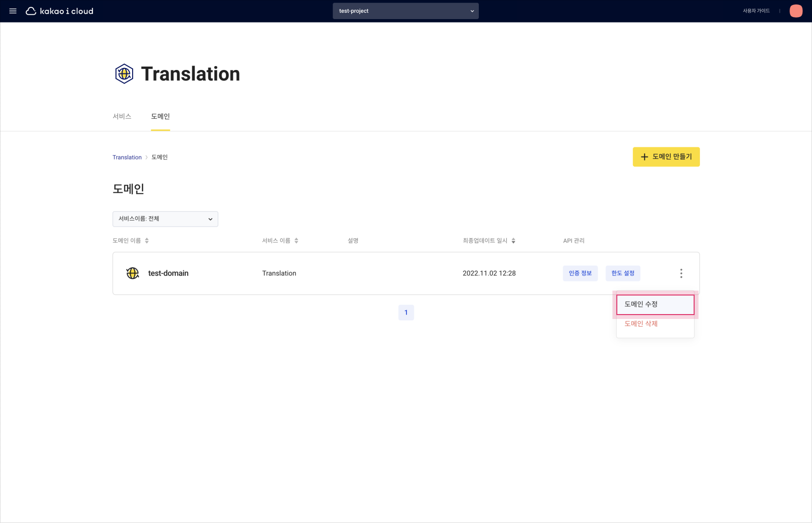Expand the 서비스이름: 전체 filter
Screen dimensions: 812x523
165,219
